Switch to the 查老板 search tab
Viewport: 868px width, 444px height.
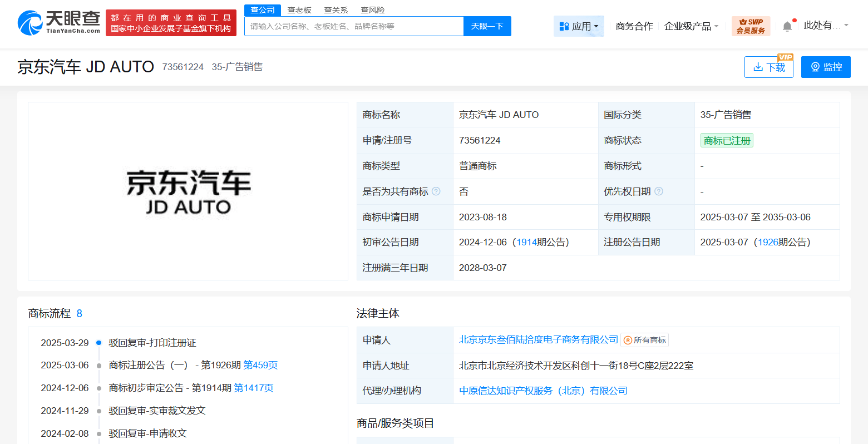[299, 10]
